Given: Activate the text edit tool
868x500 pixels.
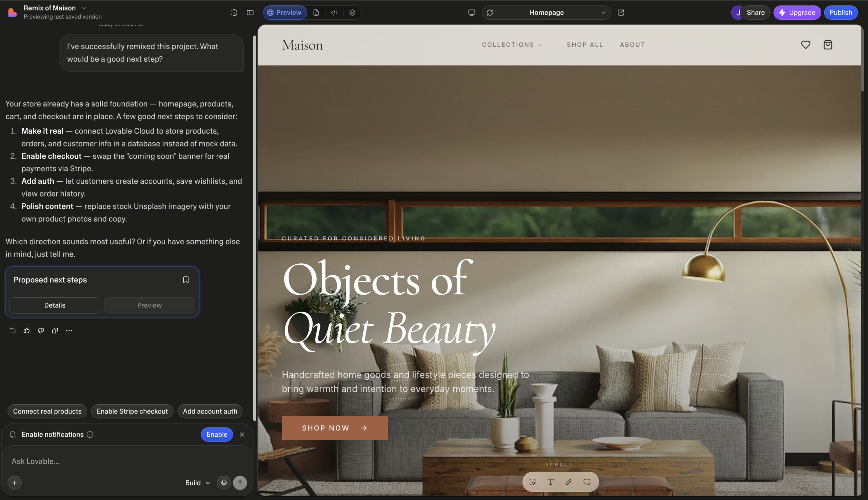Looking at the screenshot, I should click(551, 482).
